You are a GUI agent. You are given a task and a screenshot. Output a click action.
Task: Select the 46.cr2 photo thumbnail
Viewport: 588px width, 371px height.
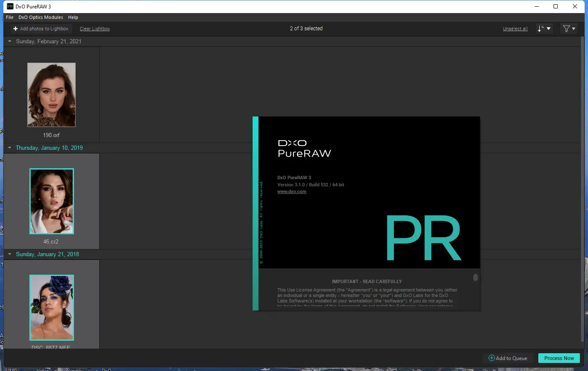pos(52,201)
